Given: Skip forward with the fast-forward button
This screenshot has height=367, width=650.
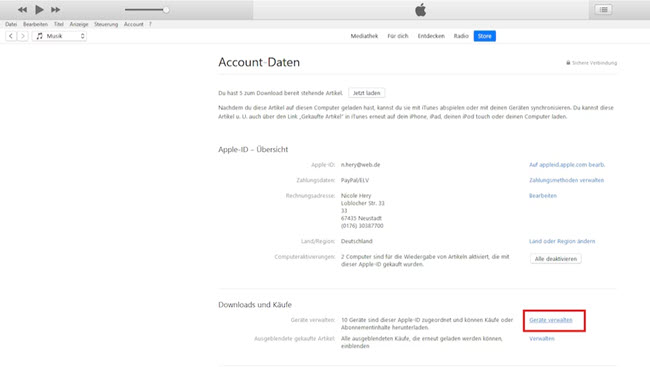Looking at the screenshot, I should 56,10.
